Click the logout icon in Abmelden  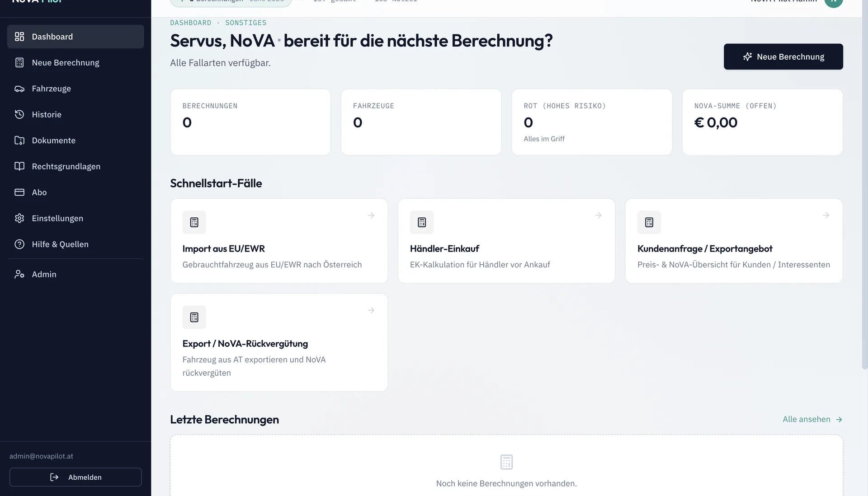[x=54, y=477]
